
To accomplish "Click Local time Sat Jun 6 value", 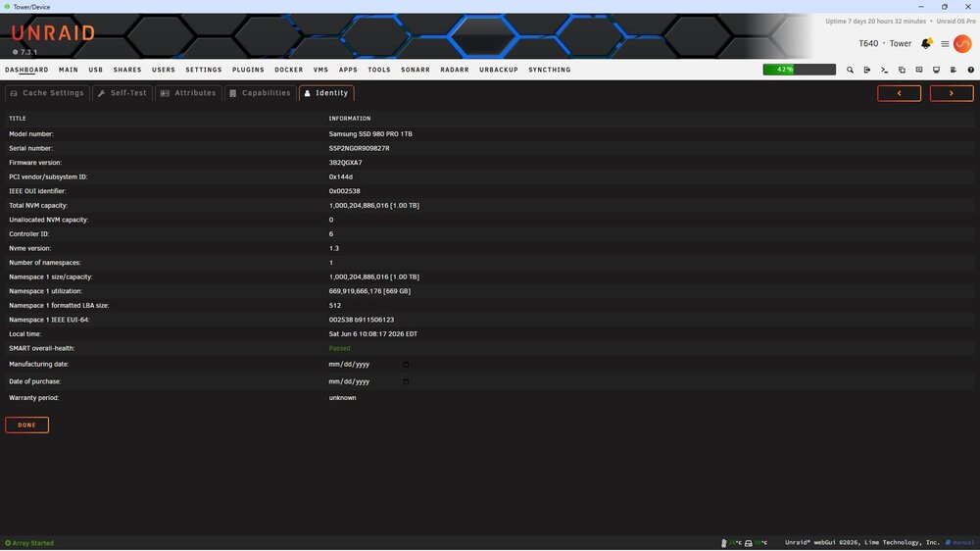I will click(373, 334).
